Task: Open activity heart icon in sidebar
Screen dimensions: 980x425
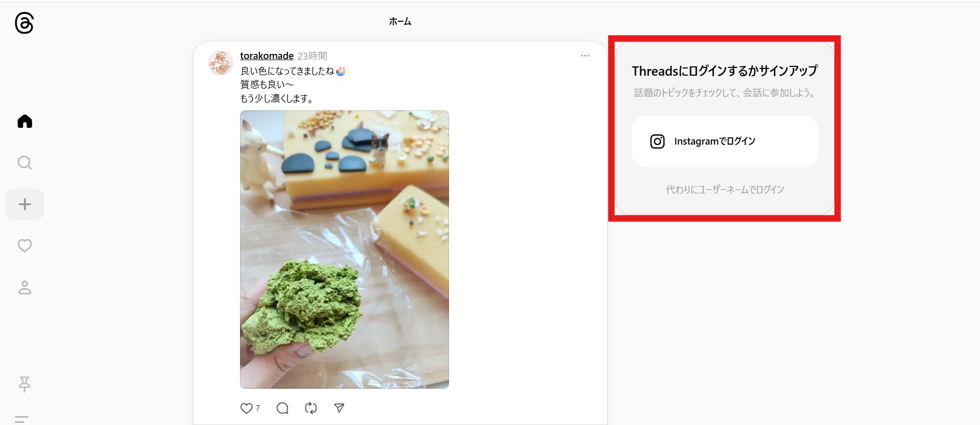Action: pyautogui.click(x=25, y=245)
